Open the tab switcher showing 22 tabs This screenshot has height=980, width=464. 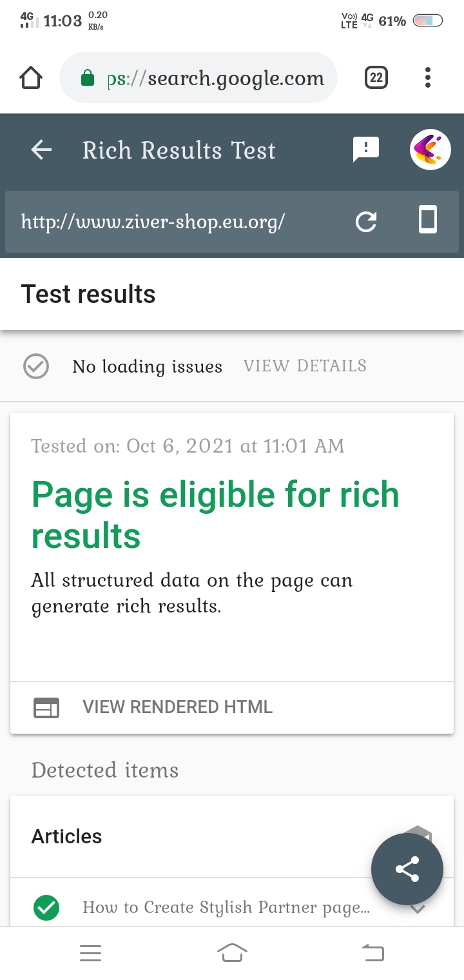(376, 78)
